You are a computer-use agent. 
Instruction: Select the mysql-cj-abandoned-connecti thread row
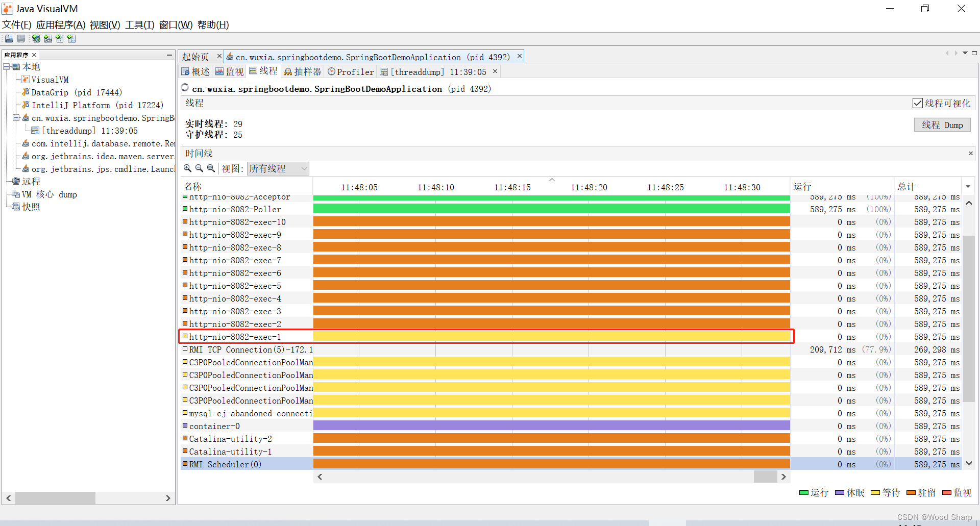coord(572,413)
